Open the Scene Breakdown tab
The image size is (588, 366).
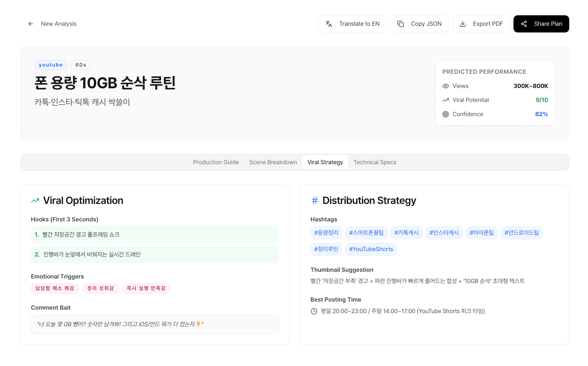point(273,162)
